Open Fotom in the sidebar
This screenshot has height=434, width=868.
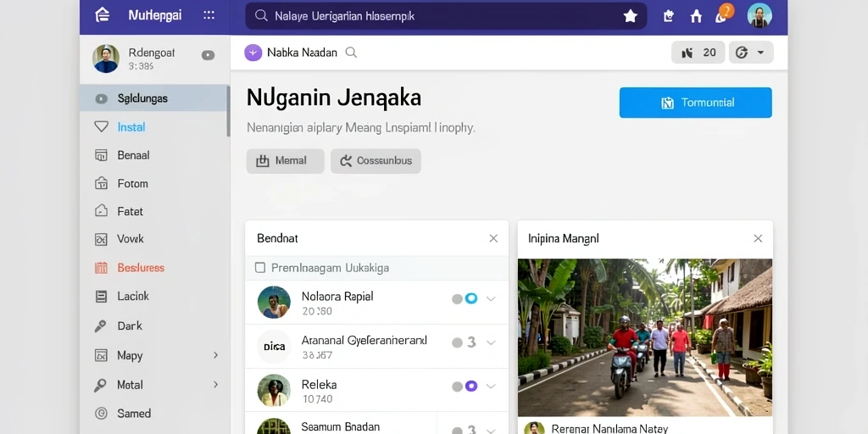pyautogui.click(x=132, y=184)
